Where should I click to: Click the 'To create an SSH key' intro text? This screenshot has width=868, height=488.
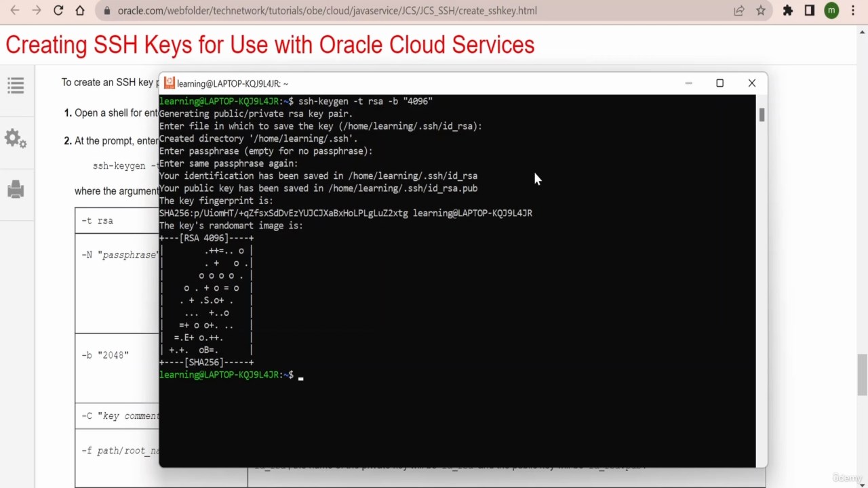109,83
